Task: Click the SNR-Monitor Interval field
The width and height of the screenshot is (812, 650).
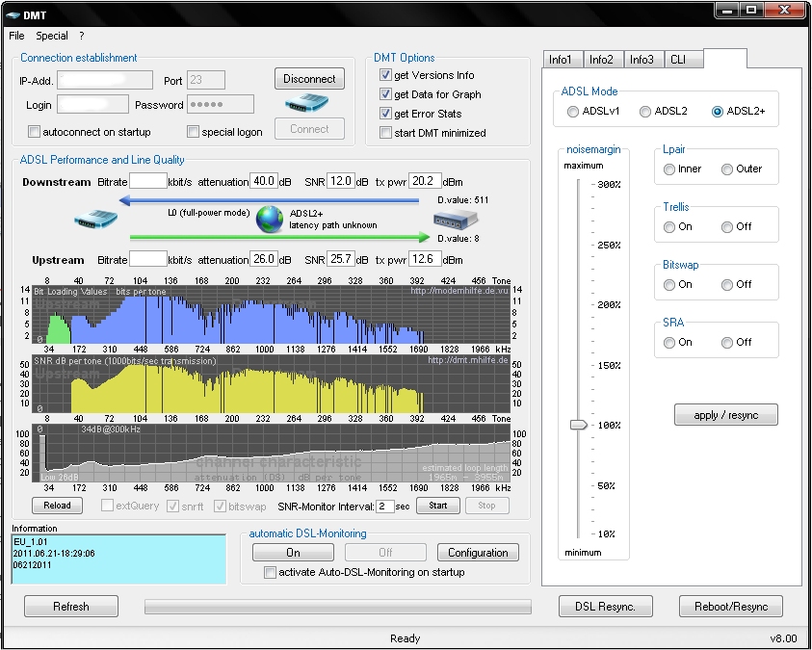Action: pyautogui.click(x=385, y=507)
